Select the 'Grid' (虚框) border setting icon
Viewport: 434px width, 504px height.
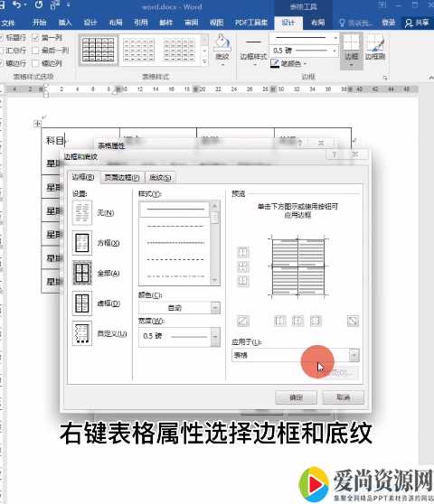(x=82, y=303)
